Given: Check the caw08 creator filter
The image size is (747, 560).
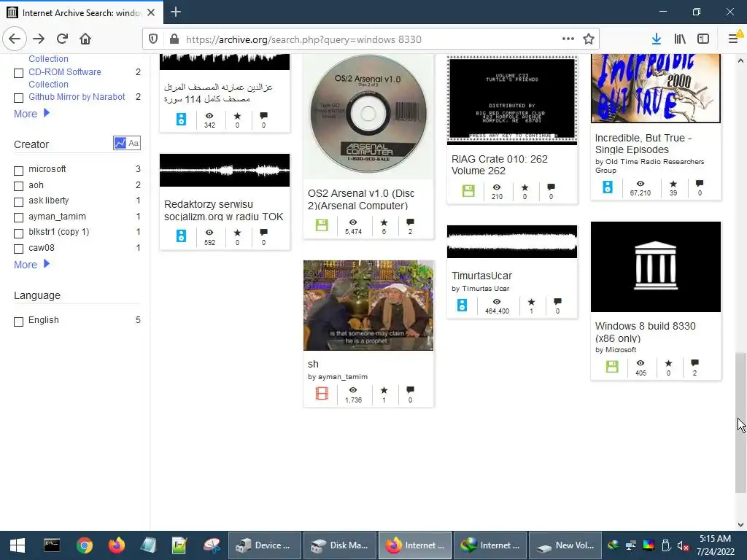Looking at the screenshot, I should click(x=18, y=249).
